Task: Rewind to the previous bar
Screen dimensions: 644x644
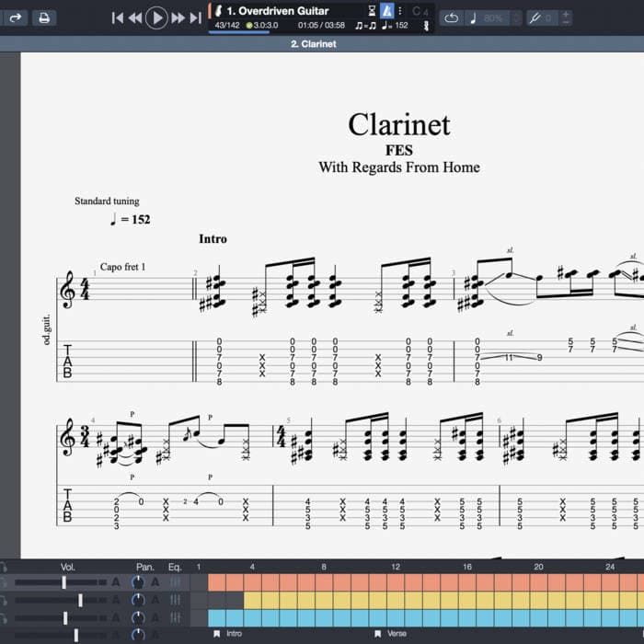Action: tap(135, 18)
